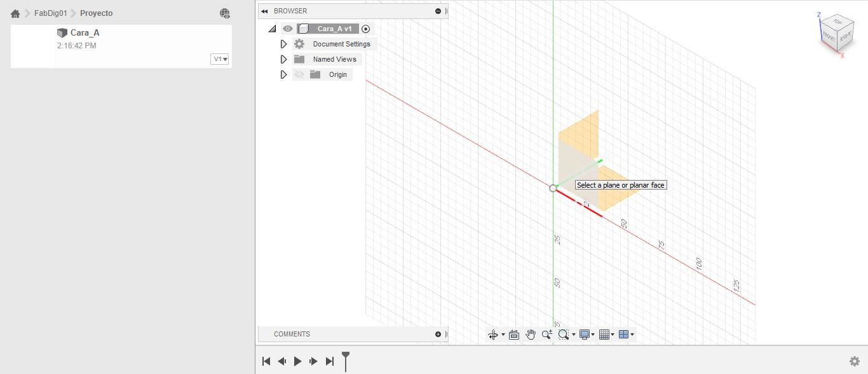Go to the data panel home icon

click(x=15, y=13)
